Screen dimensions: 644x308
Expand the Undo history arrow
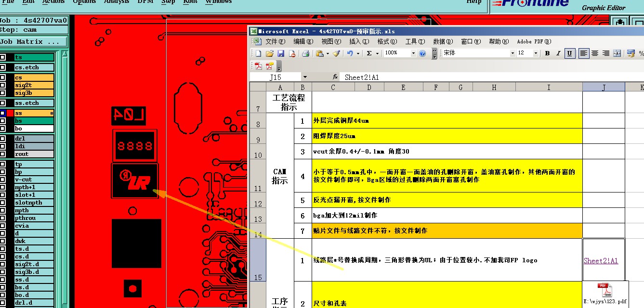pyautogui.click(x=358, y=53)
